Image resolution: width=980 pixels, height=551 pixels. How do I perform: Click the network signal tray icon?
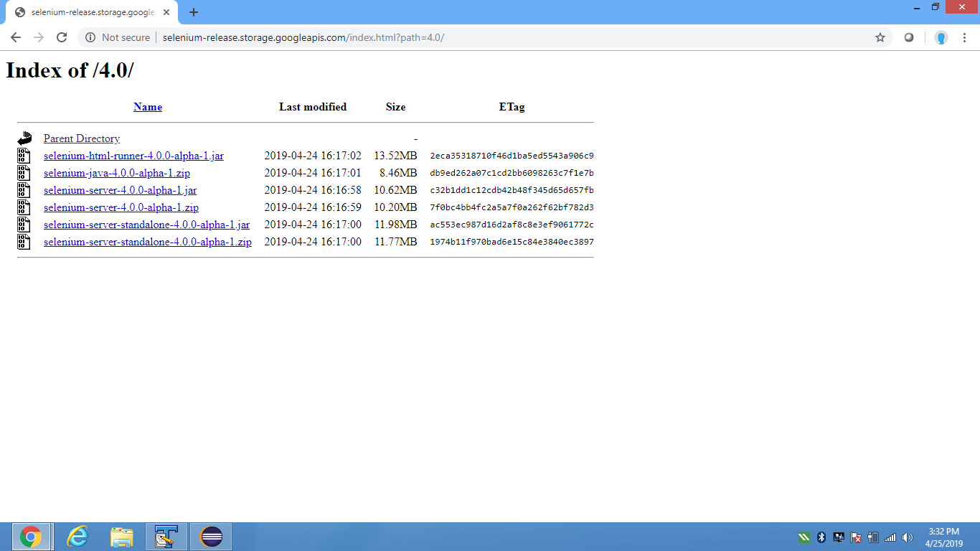pos(890,537)
